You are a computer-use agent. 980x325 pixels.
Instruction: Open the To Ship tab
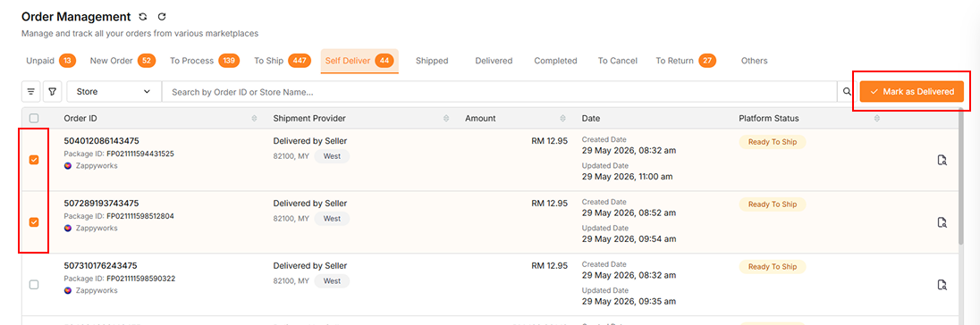click(283, 61)
